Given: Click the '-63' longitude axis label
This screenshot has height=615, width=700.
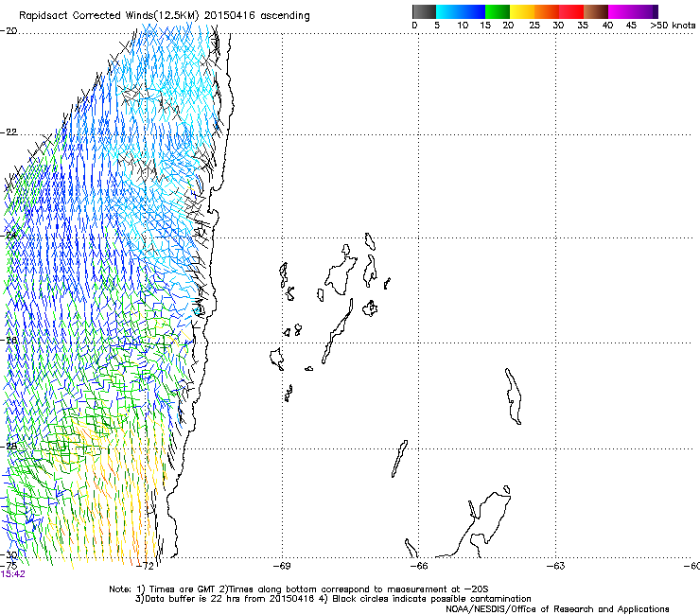Looking at the screenshot, I should [556, 566].
